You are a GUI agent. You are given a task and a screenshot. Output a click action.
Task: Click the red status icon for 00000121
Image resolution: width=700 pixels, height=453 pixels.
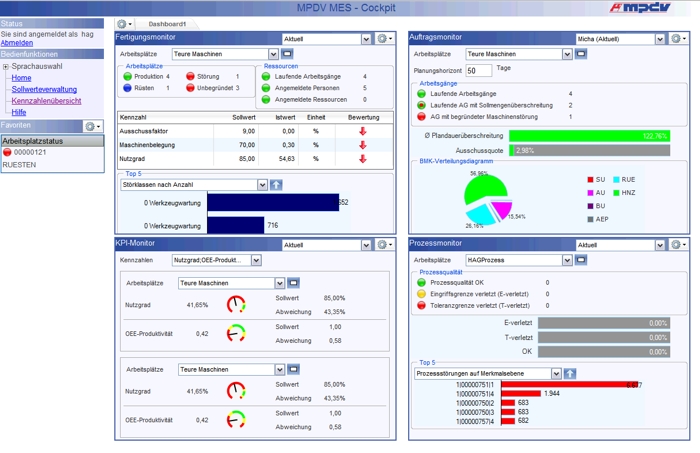7,152
